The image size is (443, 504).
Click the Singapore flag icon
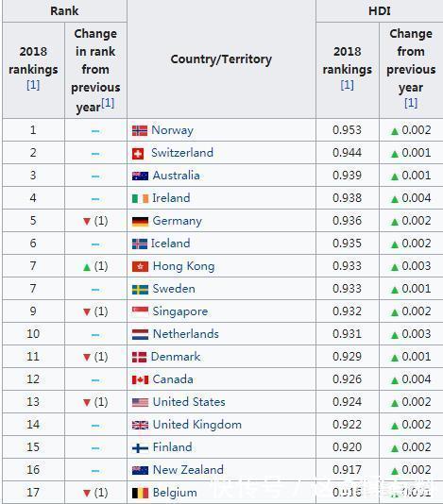140,311
